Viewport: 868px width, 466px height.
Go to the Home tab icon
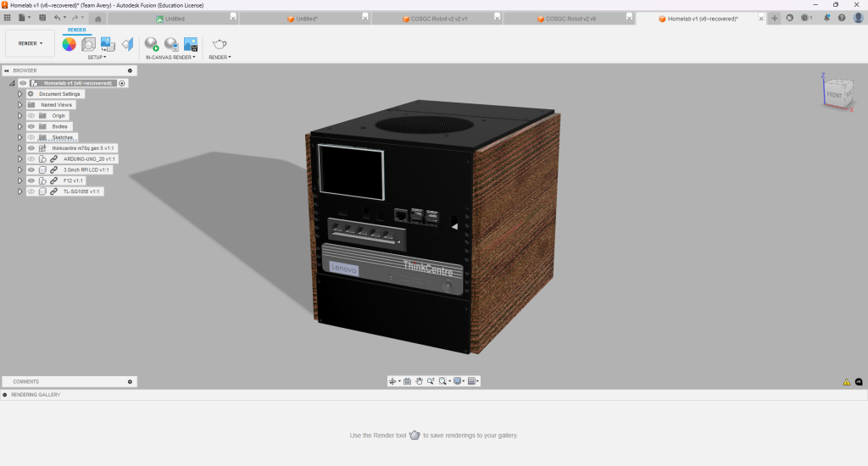(98, 19)
